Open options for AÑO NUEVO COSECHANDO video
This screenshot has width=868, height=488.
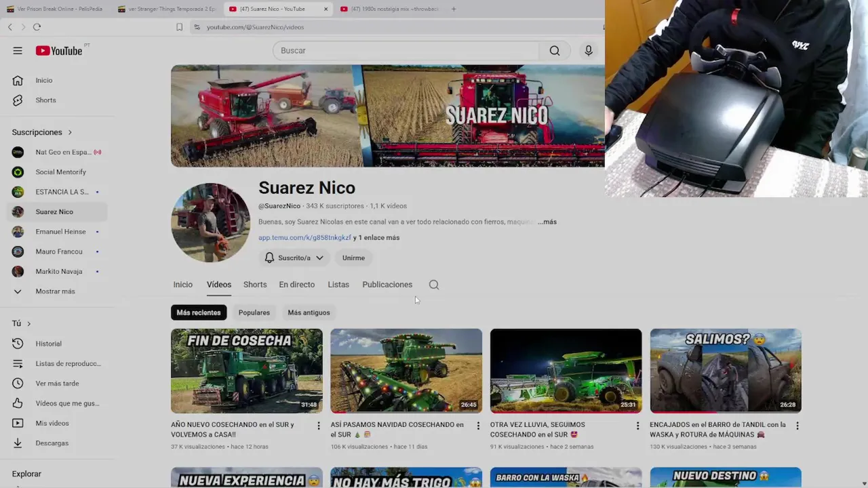318,426
